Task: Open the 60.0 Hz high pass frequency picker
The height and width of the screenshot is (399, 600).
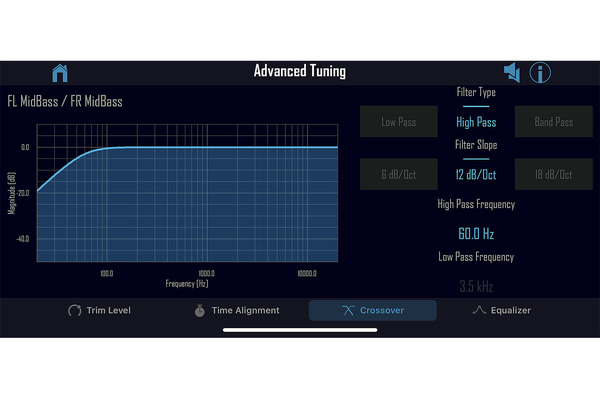Action: (476, 233)
